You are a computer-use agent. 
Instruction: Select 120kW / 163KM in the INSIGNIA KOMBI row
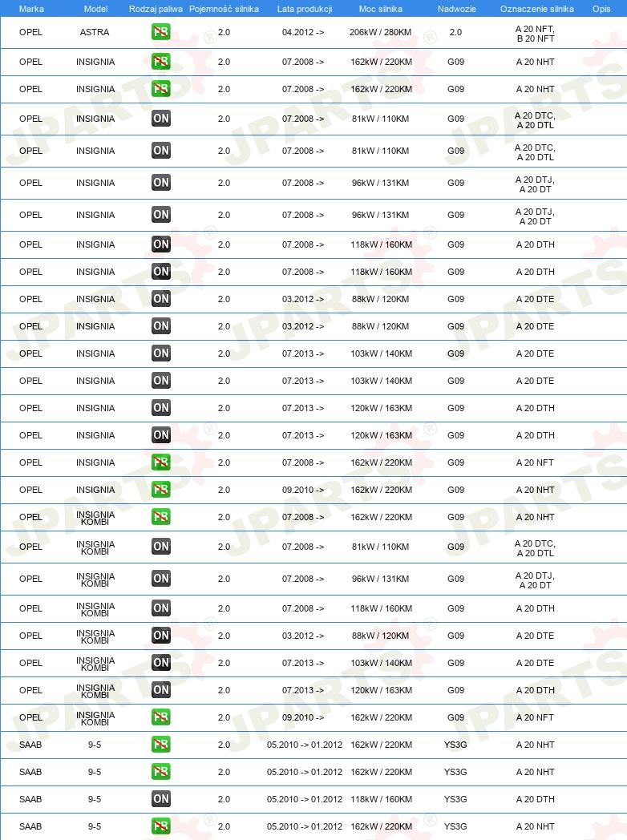coord(382,690)
